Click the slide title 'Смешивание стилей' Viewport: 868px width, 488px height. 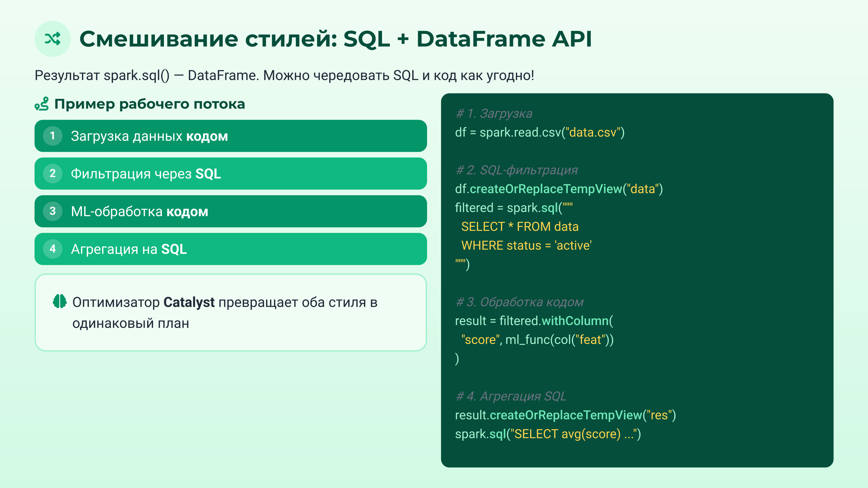click(335, 39)
